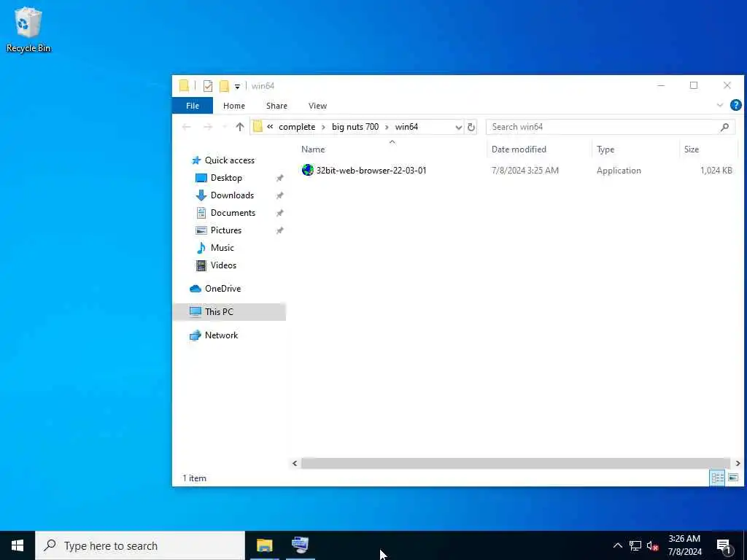Open File Explorer from taskbar
This screenshot has width=747, height=560.
click(264, 545)
